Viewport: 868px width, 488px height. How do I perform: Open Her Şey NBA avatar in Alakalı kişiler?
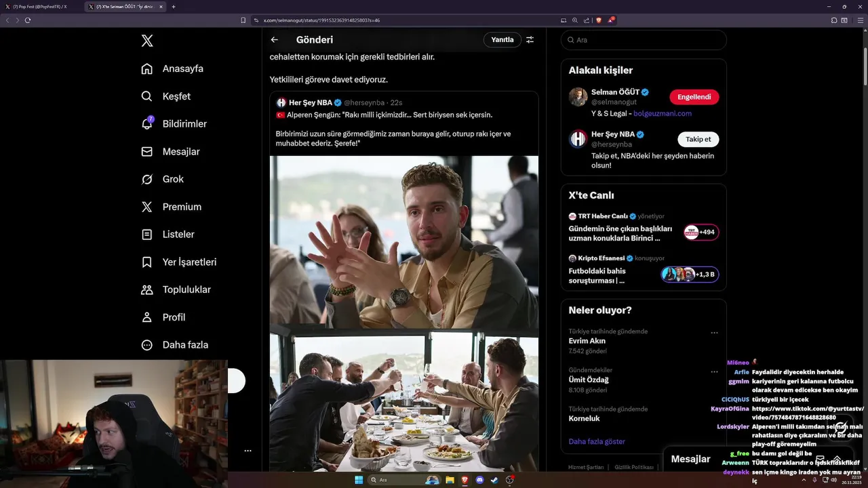[x=578, y=139]
